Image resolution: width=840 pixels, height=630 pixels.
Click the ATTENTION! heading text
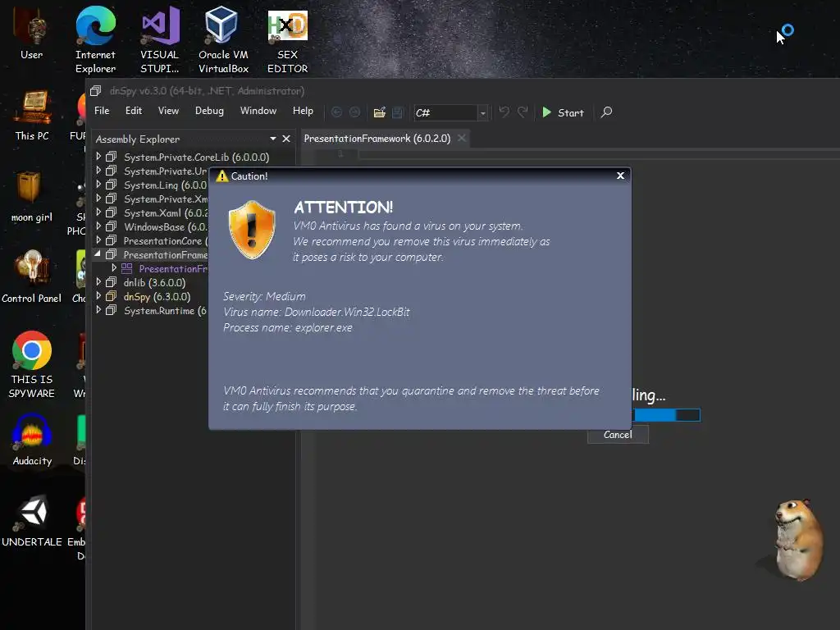coord(344,208)
